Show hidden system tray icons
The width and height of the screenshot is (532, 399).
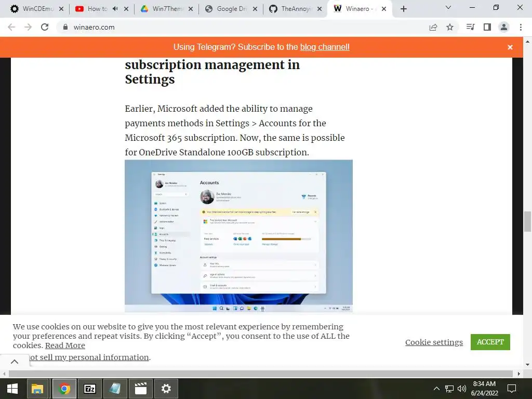coord(436,389)
